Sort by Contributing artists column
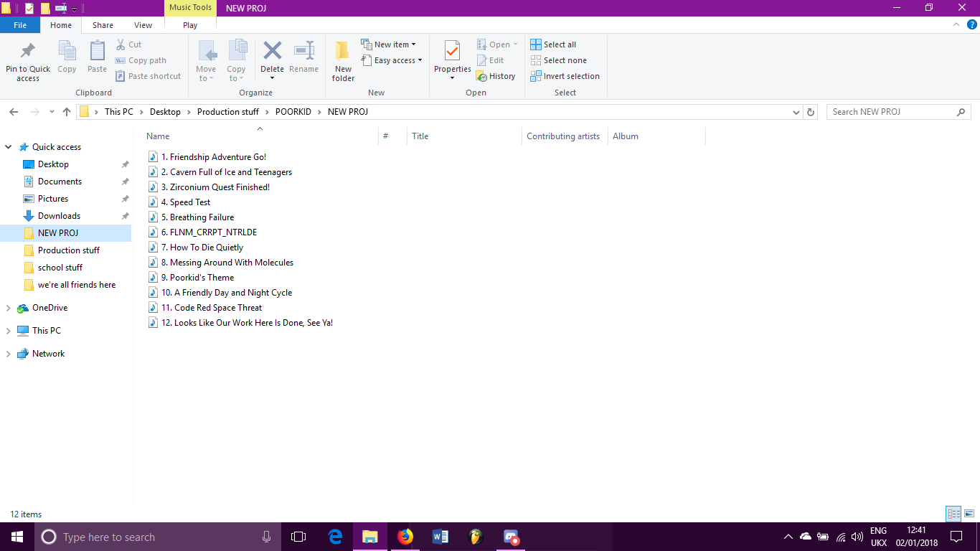This screenshot has width=980, height=551. [x=565, y=136]
